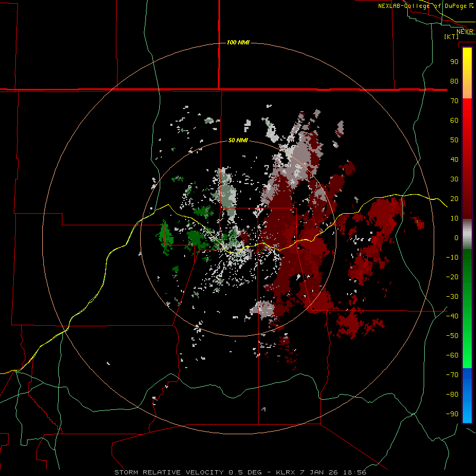
Task: Click the blue segment of the velocity color bar
Action: pyautogui.click(x=467, y=396)
